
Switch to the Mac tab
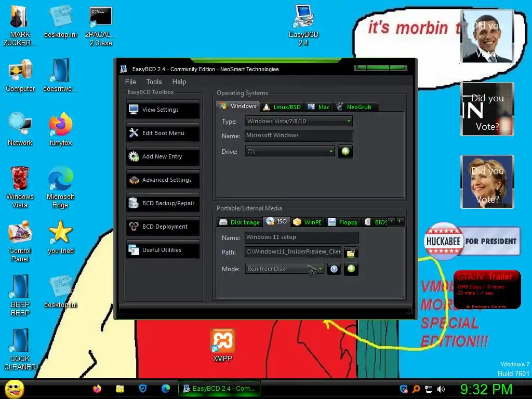(x=318, y=107)
